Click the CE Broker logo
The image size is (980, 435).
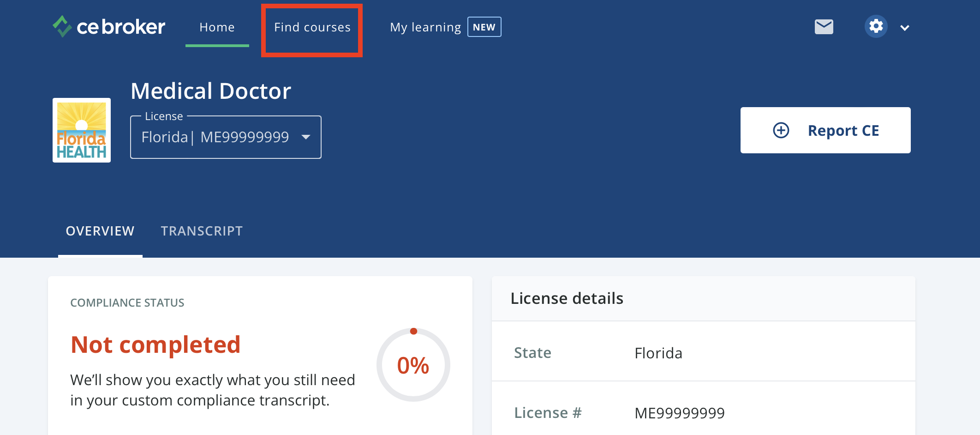pyautogui.click(x=109, y=27)
